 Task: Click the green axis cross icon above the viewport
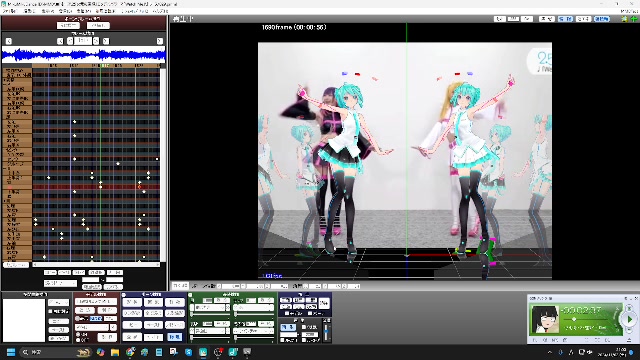tap(634, 19)
